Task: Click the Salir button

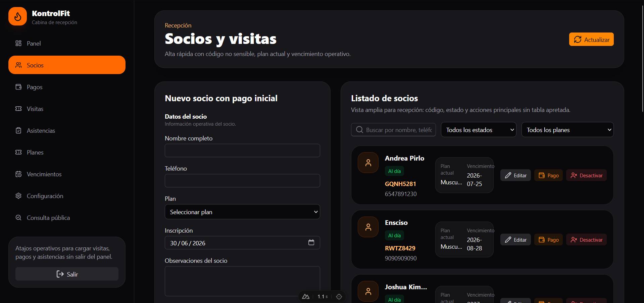Action: pyautogui.click(x=67, y=274)
